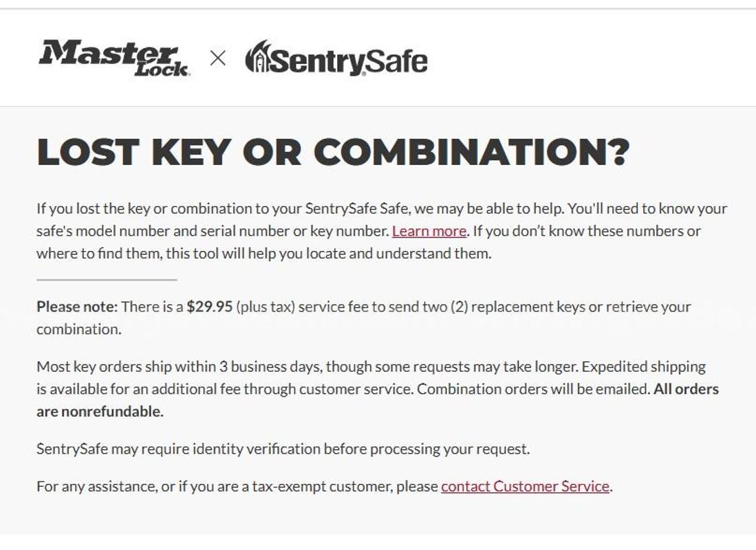Click the Expedited shipping text

point(644,366)
